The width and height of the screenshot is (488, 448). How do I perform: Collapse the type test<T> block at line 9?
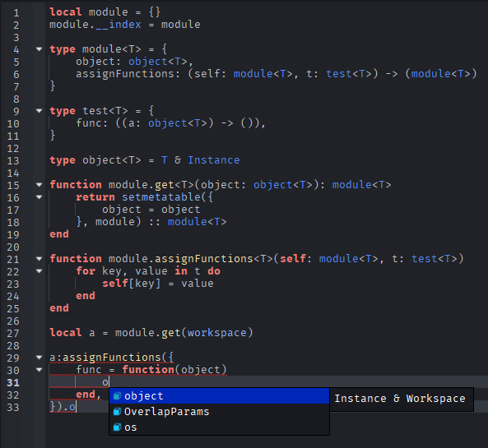pyautogui.click(x=39, y=110)
